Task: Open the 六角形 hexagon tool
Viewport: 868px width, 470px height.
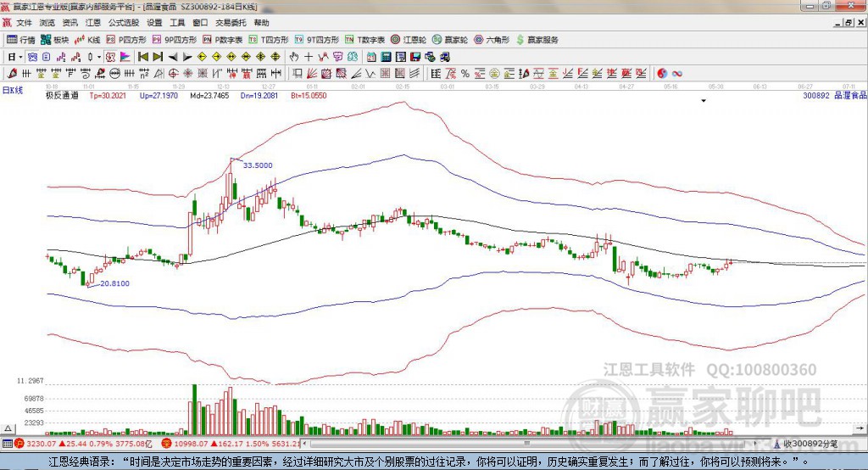Action: [x=492, y=40]
